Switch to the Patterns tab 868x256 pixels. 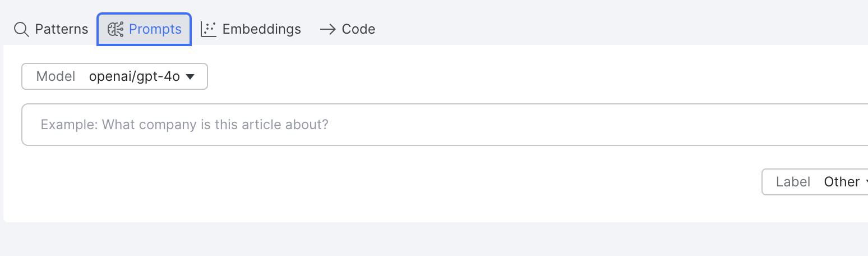[51, 29]
